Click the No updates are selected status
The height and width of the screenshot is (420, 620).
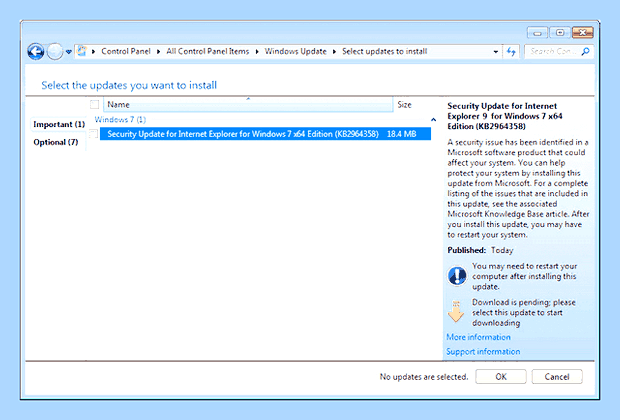click(423, 376)
